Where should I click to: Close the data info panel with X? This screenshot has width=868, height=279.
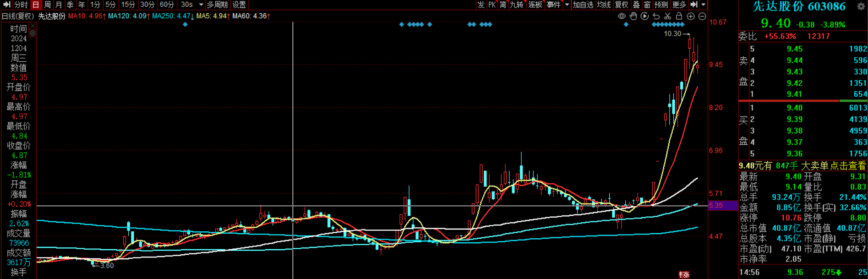tap(33, 27)
